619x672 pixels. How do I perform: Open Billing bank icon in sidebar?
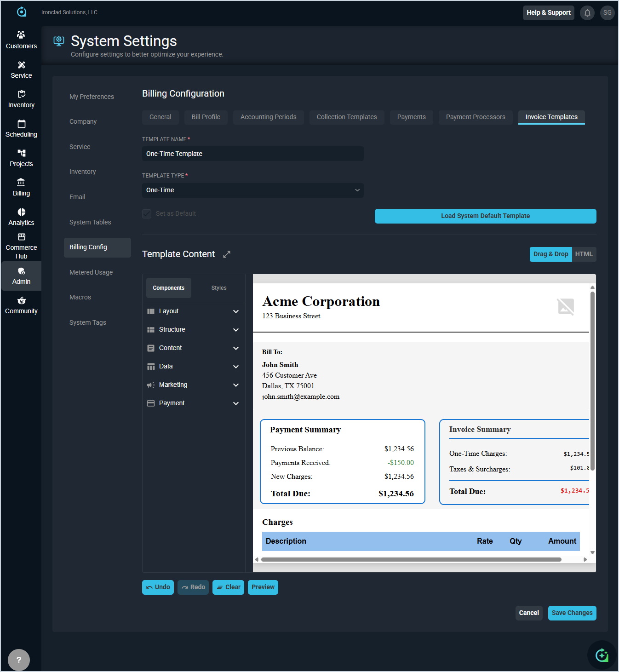21,183
